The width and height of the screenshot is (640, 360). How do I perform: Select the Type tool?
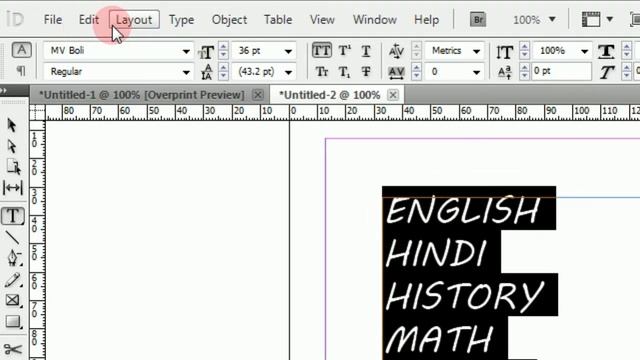(x=13, y=216)
